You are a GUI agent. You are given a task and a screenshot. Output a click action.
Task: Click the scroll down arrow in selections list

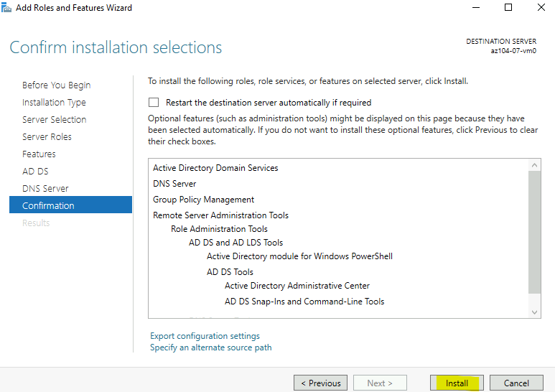click(534, 312)
